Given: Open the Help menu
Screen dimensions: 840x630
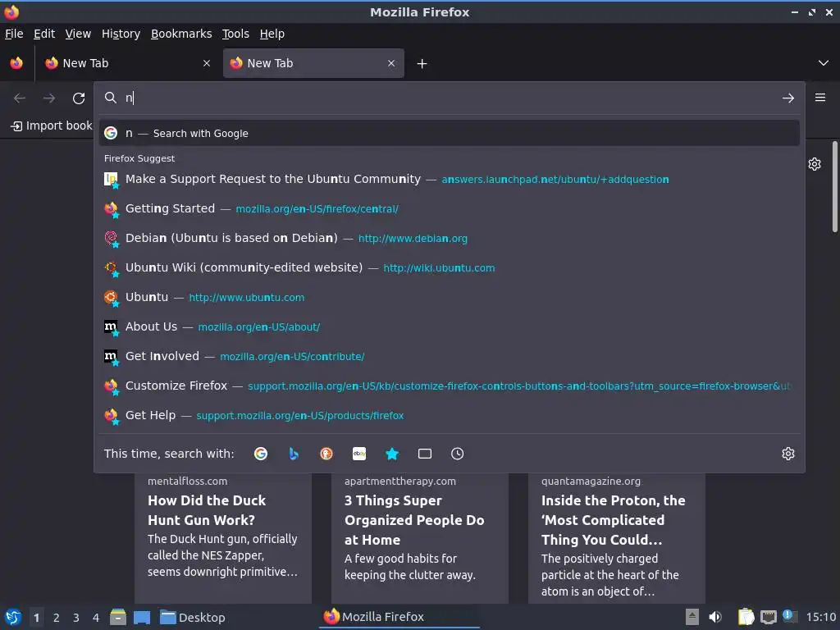Looking at the screenshot, I should pyautogui.click(x=272, y=34).
